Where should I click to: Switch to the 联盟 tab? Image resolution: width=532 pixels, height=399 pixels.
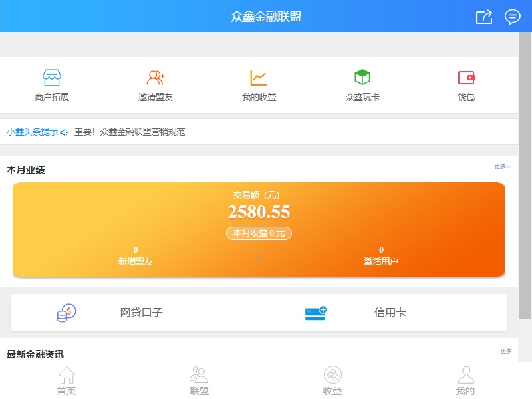(x=199, y=381)
